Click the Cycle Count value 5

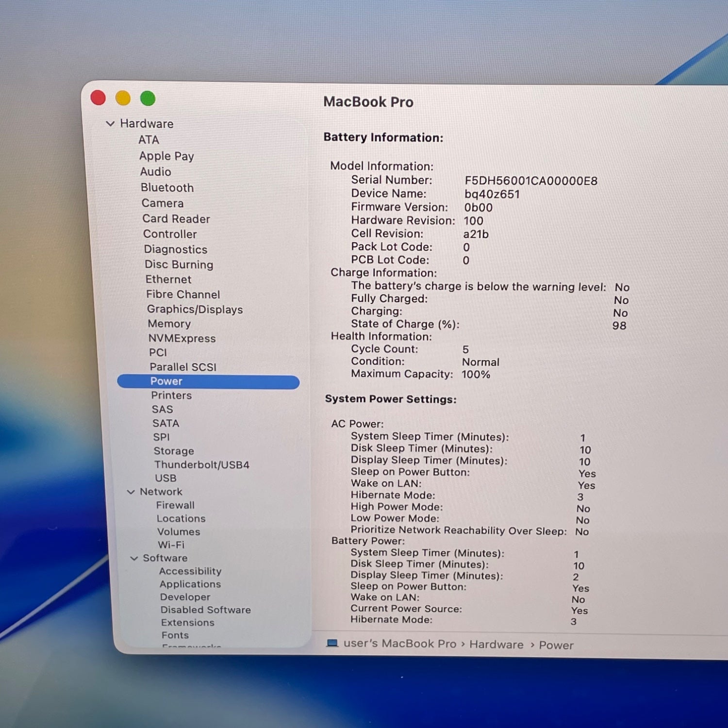465,349
